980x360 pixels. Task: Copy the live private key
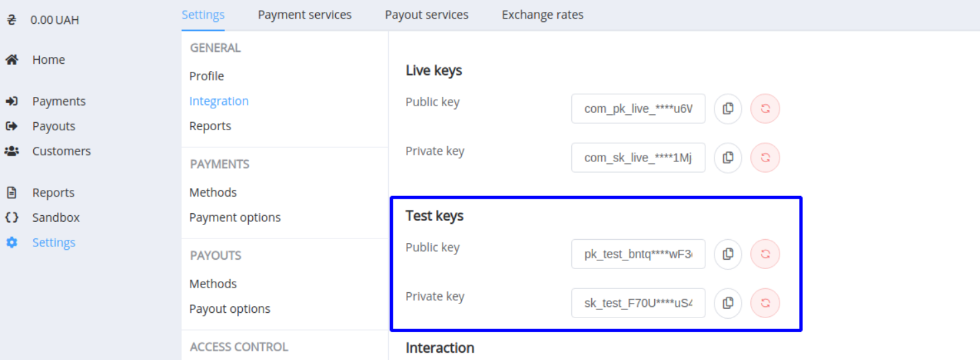click(728, 157)
